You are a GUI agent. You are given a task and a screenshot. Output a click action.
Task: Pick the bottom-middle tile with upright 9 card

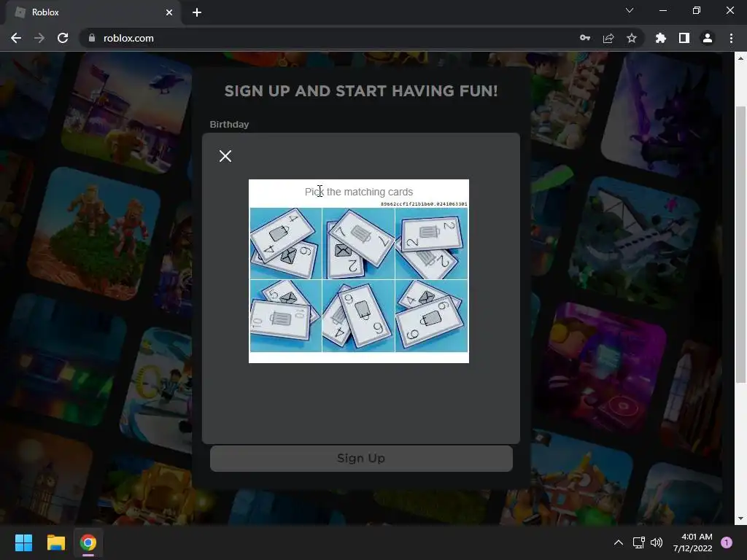359,316
